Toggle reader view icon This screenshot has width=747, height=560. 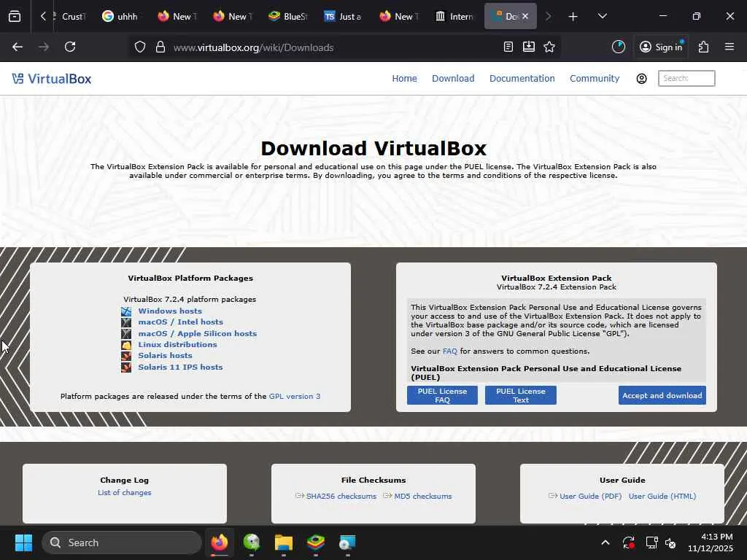(x=508, y=47)
